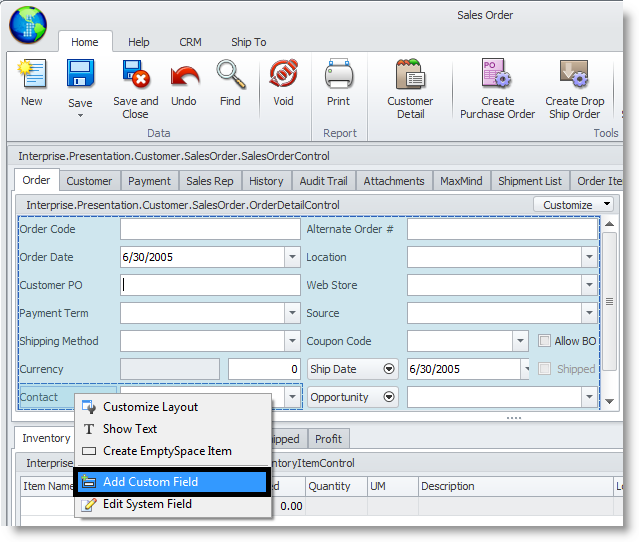Click the Undo arrow icon
Image resolution: width=639 pixels, height=542 pixels.
point(184,76)
